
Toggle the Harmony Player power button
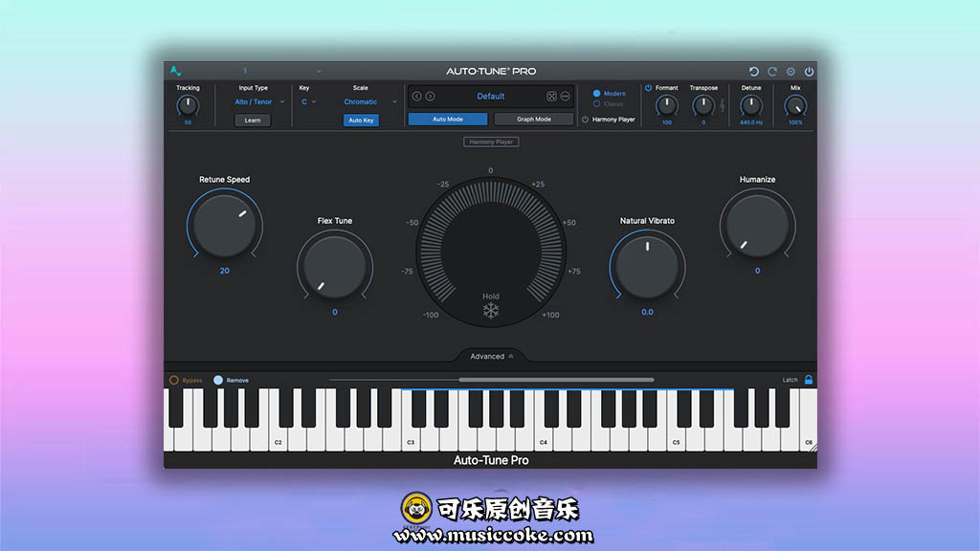point(585,120)
